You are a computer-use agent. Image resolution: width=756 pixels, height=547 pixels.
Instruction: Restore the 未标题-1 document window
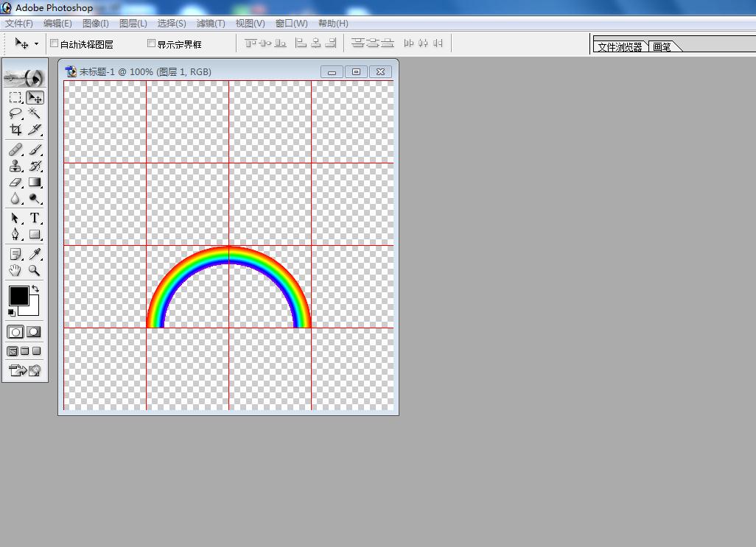point(357,71)
